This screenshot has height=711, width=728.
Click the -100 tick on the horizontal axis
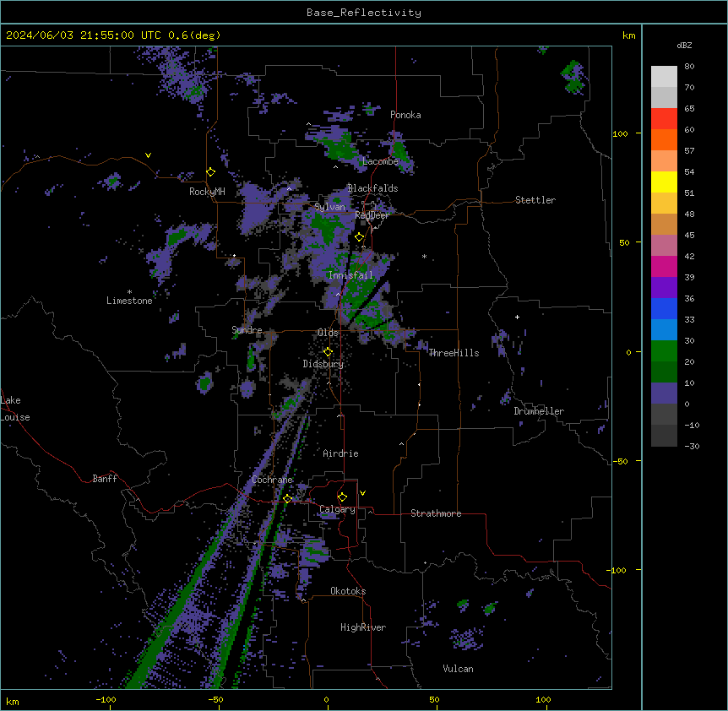106,699
